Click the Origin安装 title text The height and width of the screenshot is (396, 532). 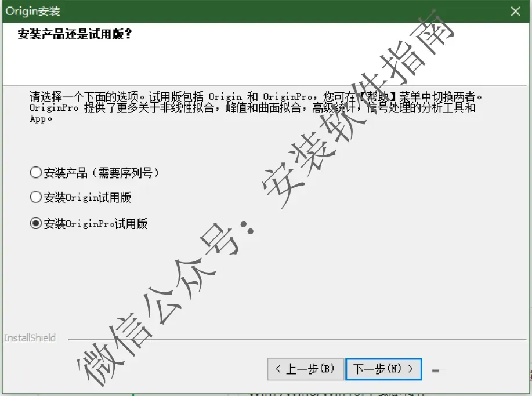coord(33,11)
